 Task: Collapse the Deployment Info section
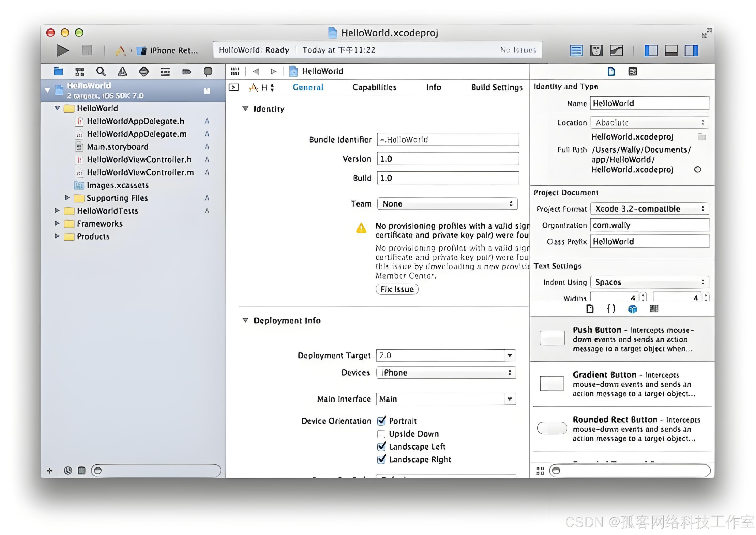point(245,320)
